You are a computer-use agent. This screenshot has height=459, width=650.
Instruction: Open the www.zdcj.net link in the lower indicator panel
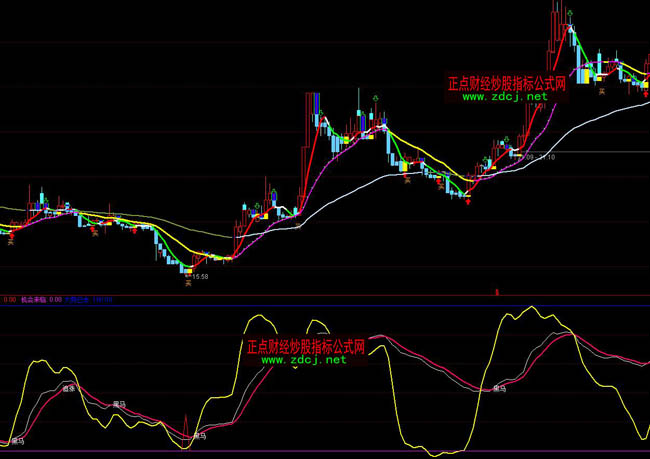(304, 360)
